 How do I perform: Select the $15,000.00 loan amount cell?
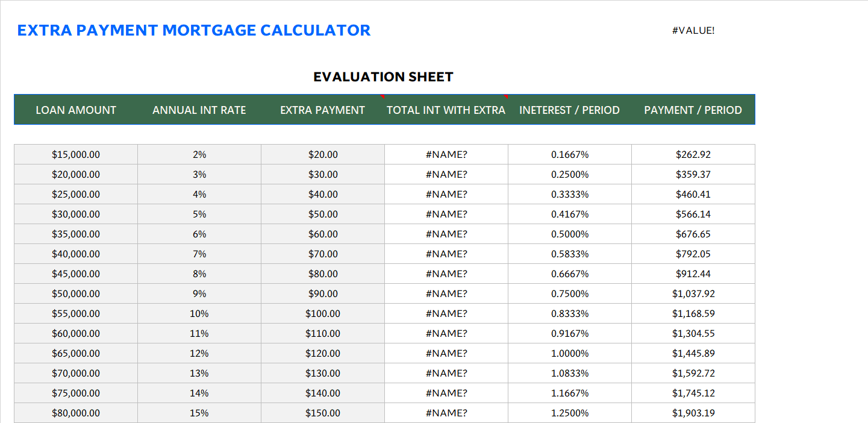pyautogui.click(x=76, y=154)
